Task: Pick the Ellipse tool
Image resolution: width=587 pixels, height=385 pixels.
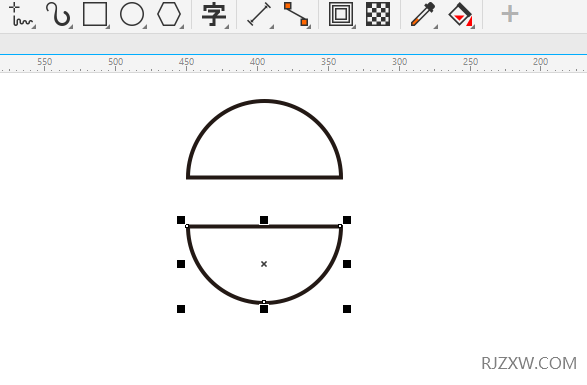Action: 132,14
